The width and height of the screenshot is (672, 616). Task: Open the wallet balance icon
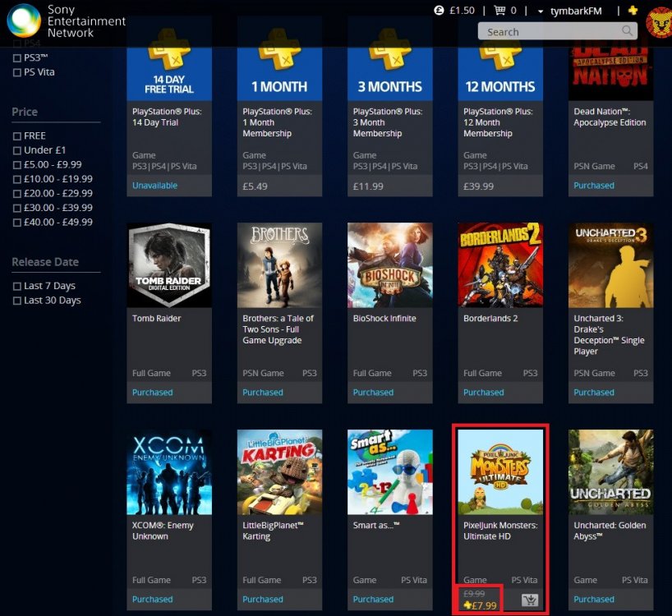point(439,11)
